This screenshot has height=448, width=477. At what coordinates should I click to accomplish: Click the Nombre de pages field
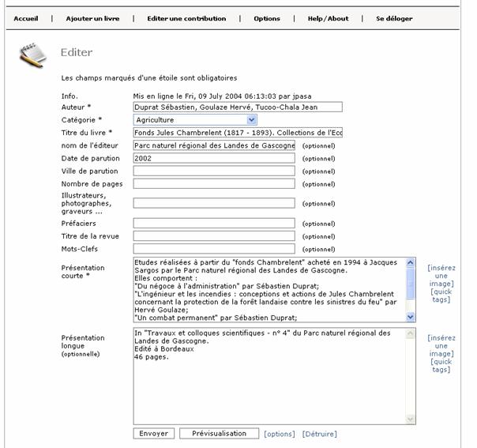point(214,184)
